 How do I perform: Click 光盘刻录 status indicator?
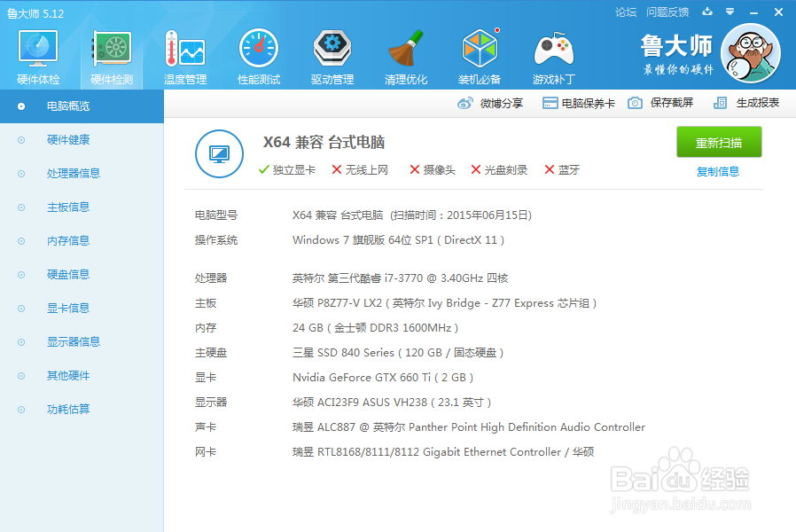coord(499,170)
